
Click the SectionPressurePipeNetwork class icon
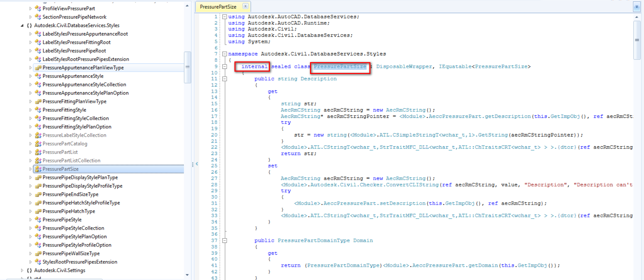coord(38,17)
